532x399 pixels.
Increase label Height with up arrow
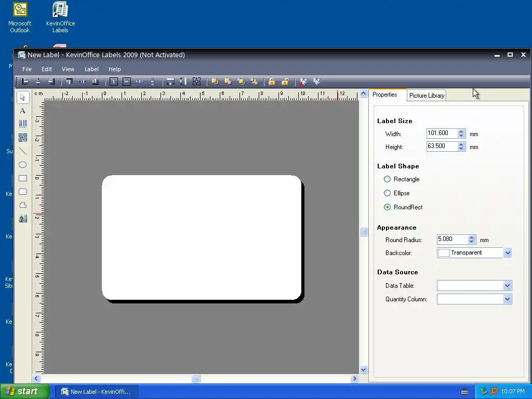tap(461, 144)
